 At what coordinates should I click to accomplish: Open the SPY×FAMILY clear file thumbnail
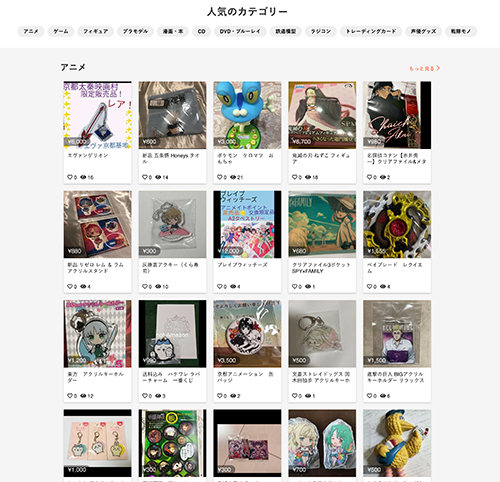[322, 224]
